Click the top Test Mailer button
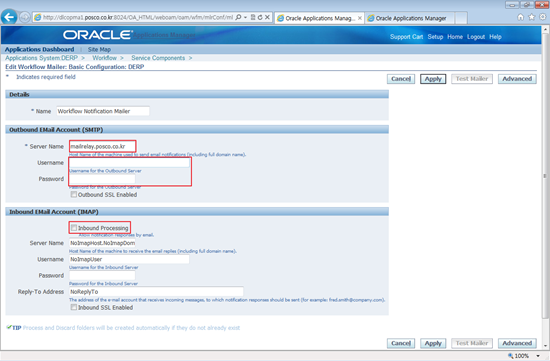The height and width of the screenshot is (361, 550). tap(472, 79)
